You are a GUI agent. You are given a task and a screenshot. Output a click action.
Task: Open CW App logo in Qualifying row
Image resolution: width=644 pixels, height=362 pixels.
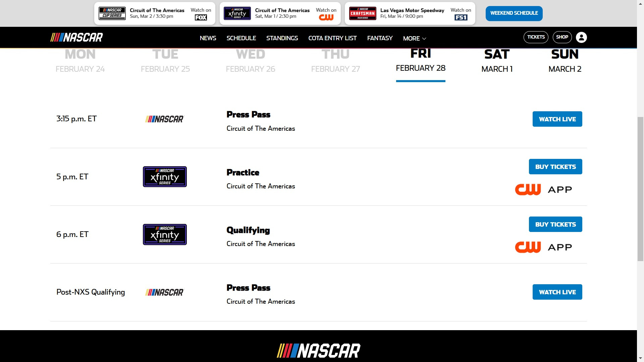[x=543, y=247]
